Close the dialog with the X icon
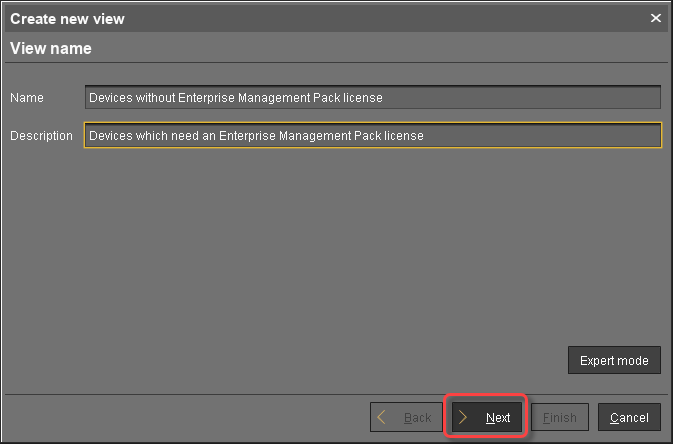The height and width of the screenshot is (444, 673). coord(656,18)
